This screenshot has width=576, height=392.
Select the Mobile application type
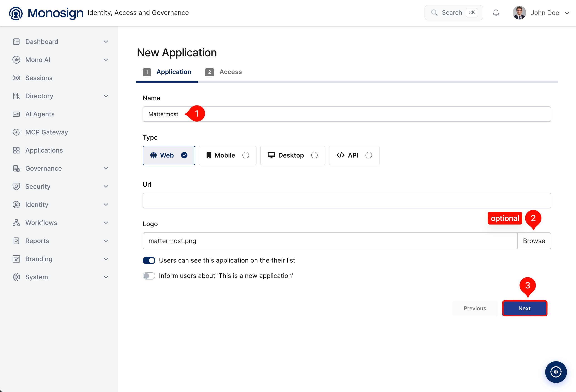228,155
